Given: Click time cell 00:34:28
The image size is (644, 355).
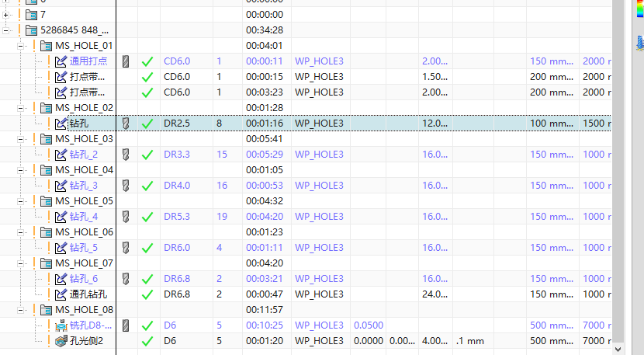Looking at the screenshot, I should pos(265,30).
